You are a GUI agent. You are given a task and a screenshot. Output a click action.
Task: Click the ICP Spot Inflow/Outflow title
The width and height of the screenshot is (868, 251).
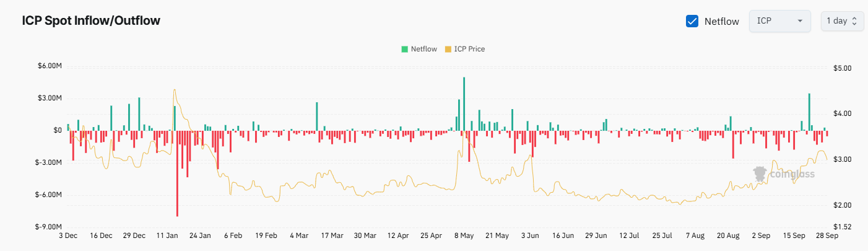click(x=91, y=20)
